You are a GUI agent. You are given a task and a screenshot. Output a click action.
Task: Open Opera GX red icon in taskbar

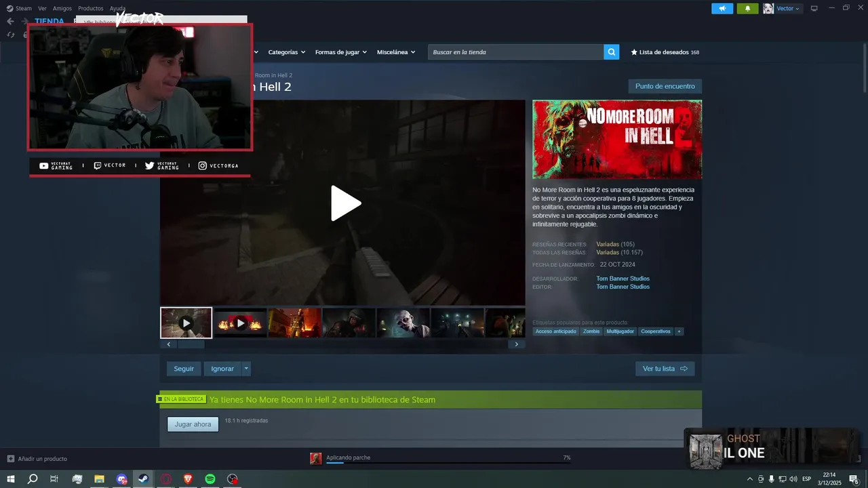pos(165,479)
